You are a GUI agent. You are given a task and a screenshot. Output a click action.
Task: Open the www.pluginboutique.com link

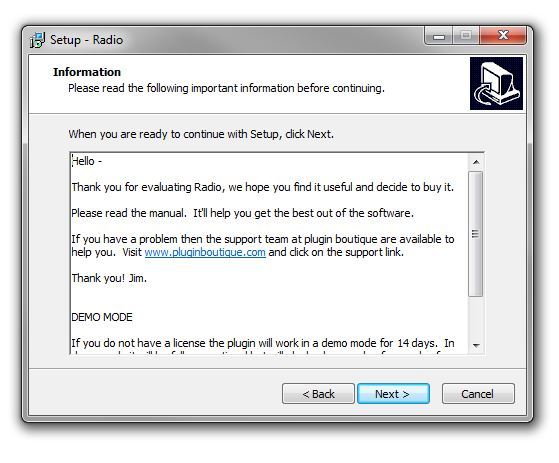pos(205,252)
